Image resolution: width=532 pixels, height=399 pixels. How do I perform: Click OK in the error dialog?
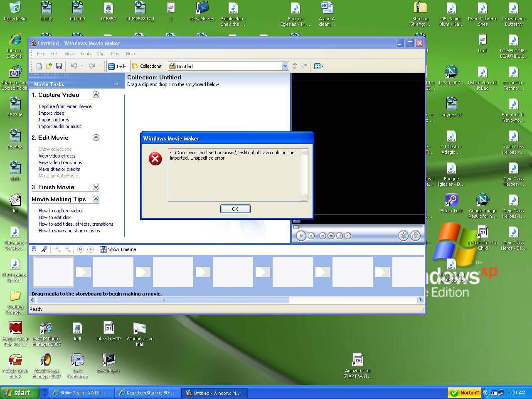click(235, 209)
